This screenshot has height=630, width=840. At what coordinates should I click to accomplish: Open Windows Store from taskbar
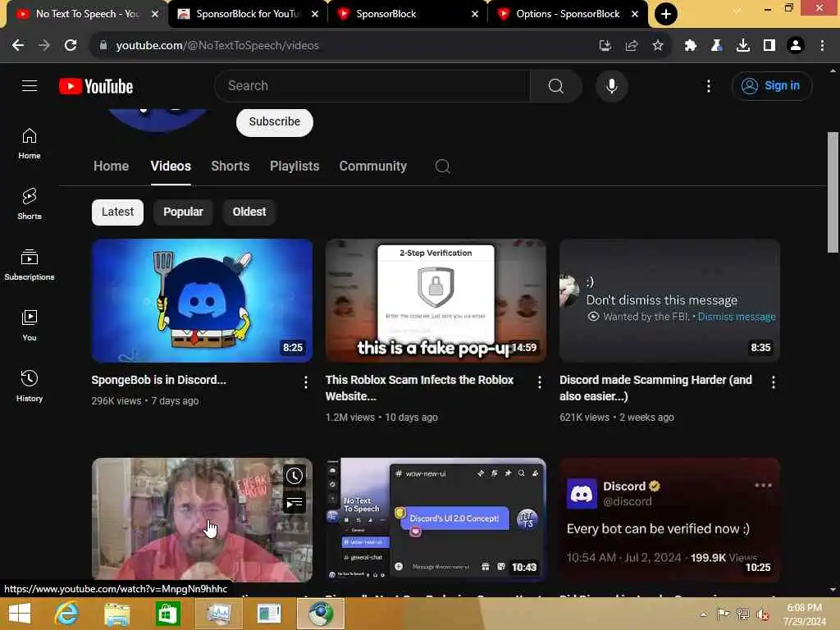[x=167, y=614]
